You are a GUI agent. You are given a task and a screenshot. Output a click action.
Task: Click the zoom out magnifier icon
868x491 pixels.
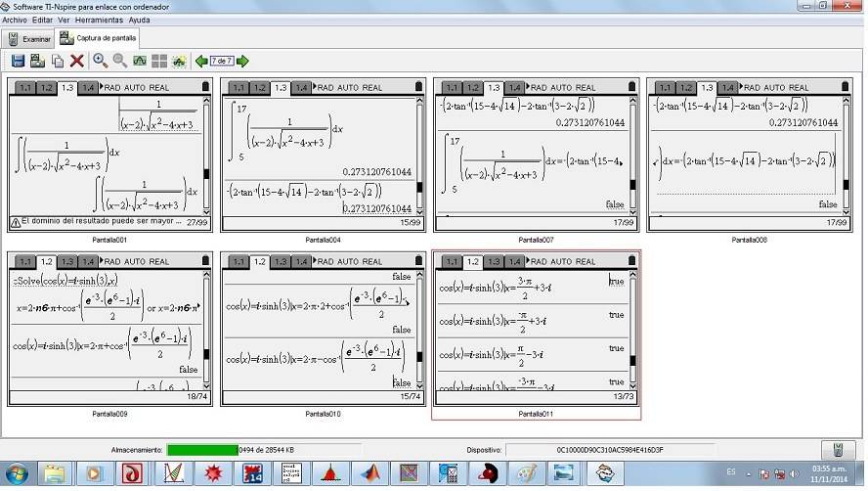tap(119, 61)
